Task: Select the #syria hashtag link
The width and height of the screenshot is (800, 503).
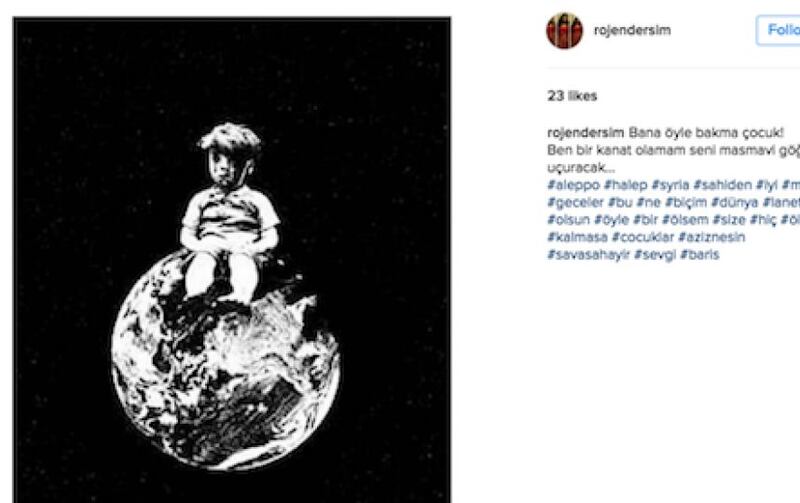Action: tap(670, 185)
